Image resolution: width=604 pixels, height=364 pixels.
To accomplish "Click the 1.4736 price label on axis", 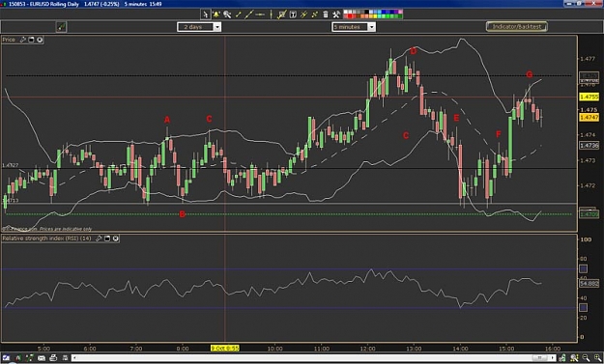I will 590,146.
